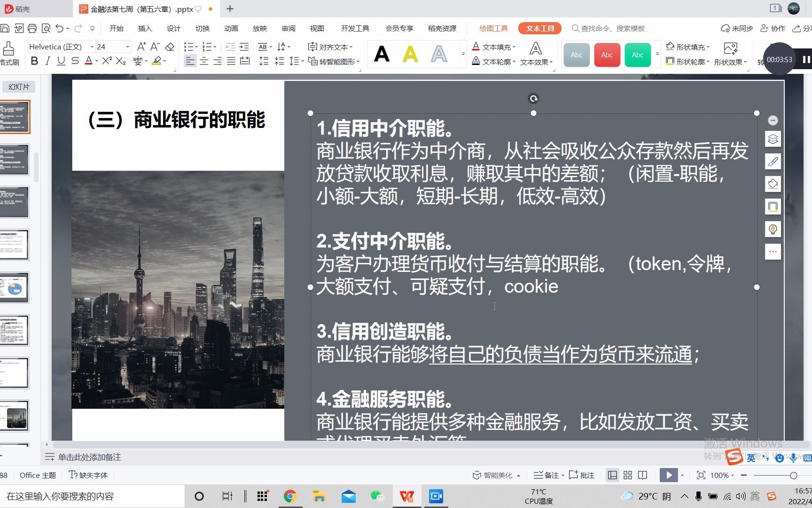The height and width of the screenshot is (508, 812).
Task: Click the increase indent icon
Action: pyautogui.click(x=244, y=47)
